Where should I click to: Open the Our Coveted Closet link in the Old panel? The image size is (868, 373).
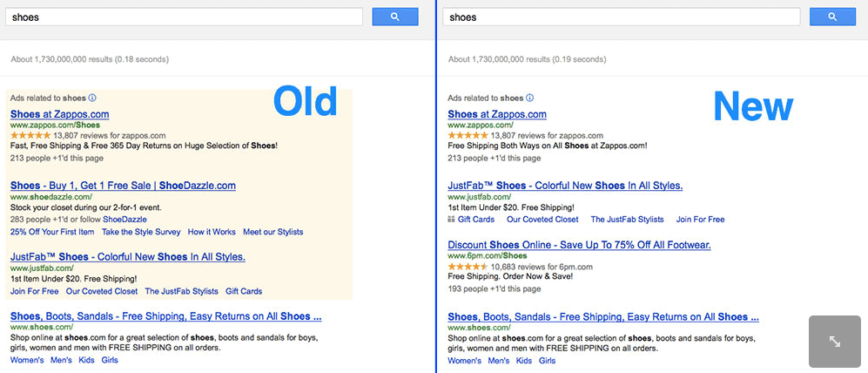(x=102, y=291)
